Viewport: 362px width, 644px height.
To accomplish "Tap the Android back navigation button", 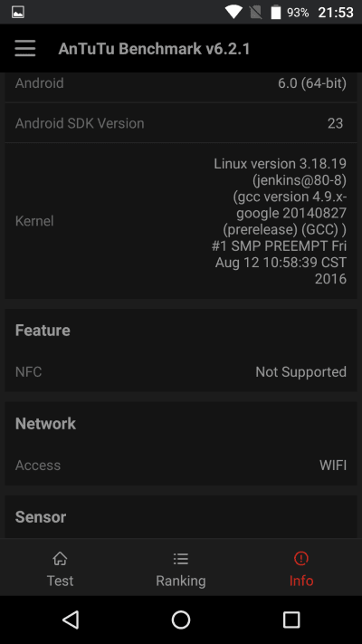I will tap(71, 620).
